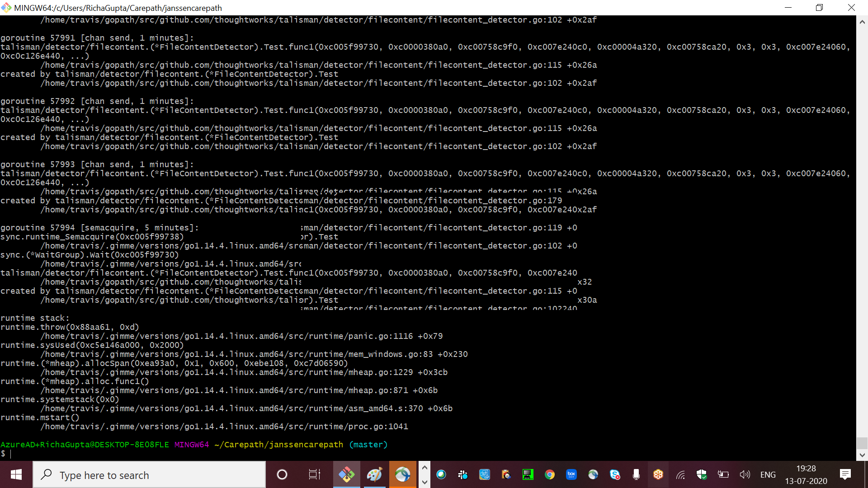The image size is (868, 488).
Task: Expand taskbar icons with the up chevron
Action: click(424, 468)
